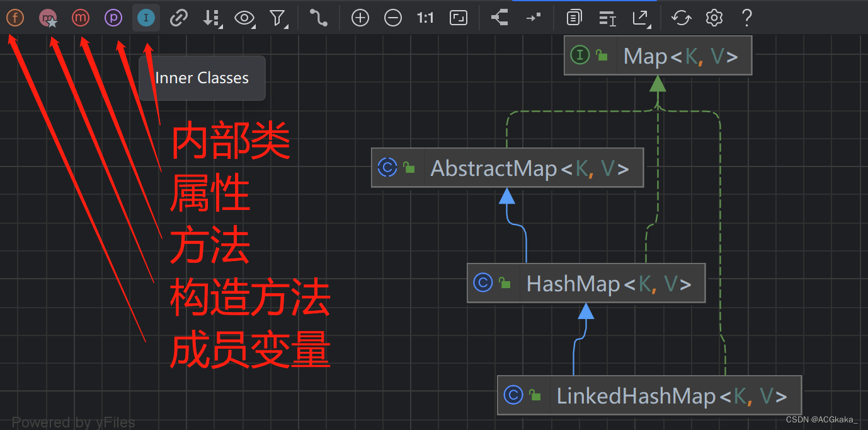Click the class icon on HashMap node
The image size is (868, 430).
coord(483,282)
